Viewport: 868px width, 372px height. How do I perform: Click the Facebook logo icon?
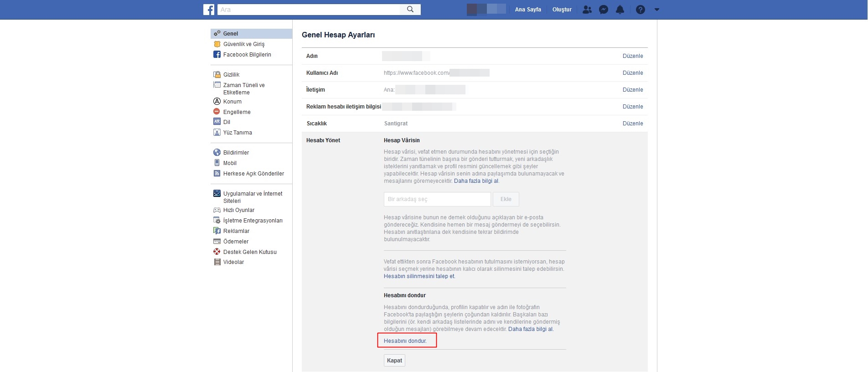tap(209, 10)
